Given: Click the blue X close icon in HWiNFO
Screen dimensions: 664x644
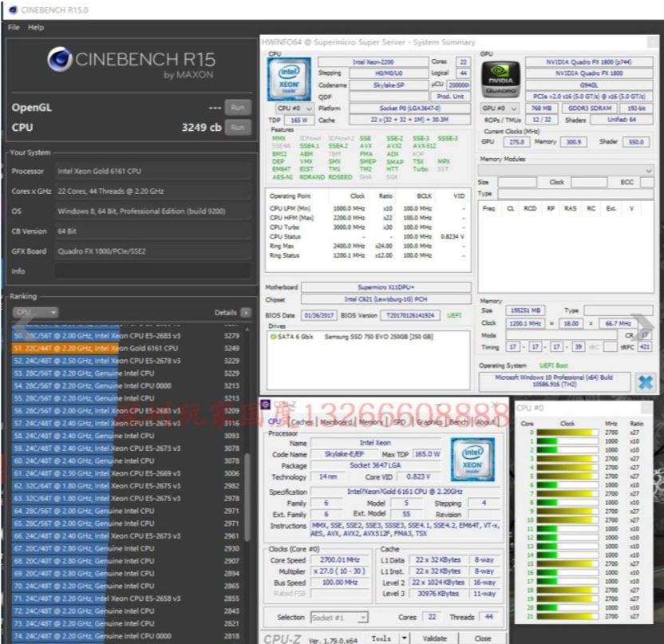Looking at the screenshot, I should (x=645, y=382).
